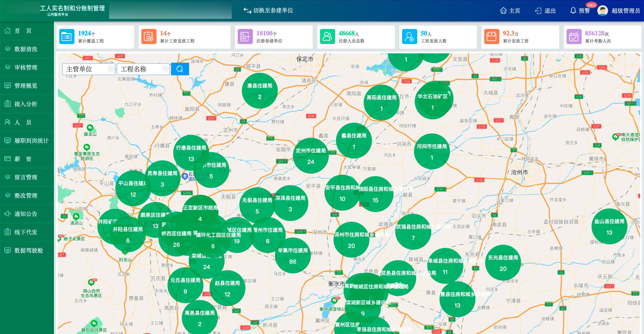Clear the 主管单位 field with its X icon
Viewport: 644px width, 334px height.
click(111, 69)
